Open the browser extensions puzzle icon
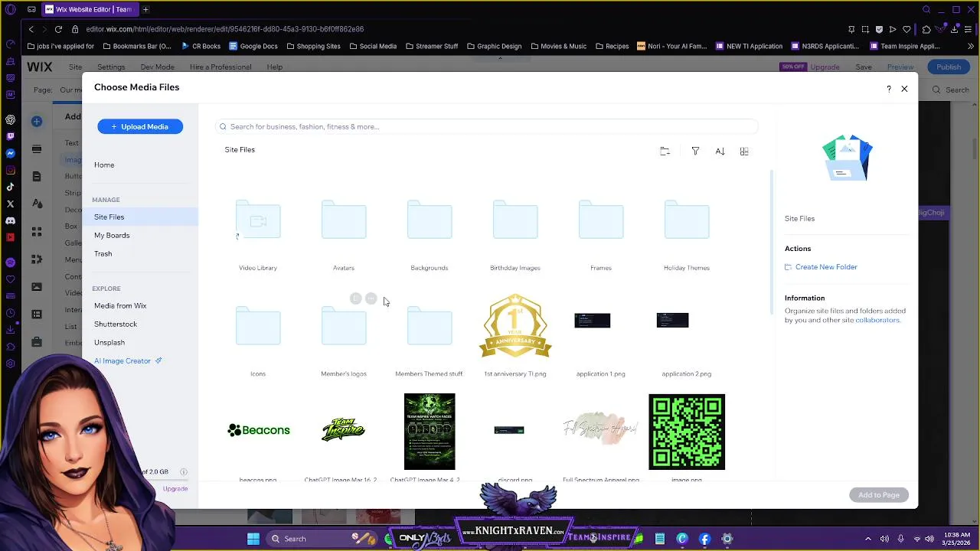Image resolution: width=980 pixels, height=551 pixels. tap(926, 29)
